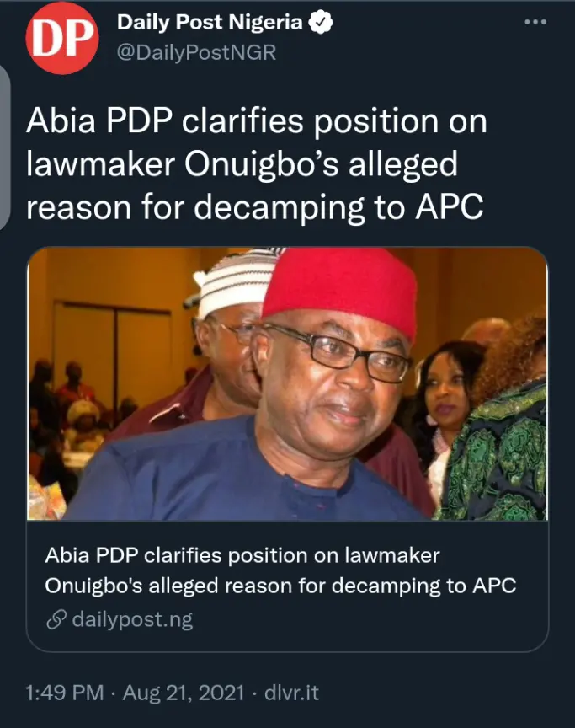Click the chain link icon before dailypost.ng
The image size is (575, 728).
point(56,620)
